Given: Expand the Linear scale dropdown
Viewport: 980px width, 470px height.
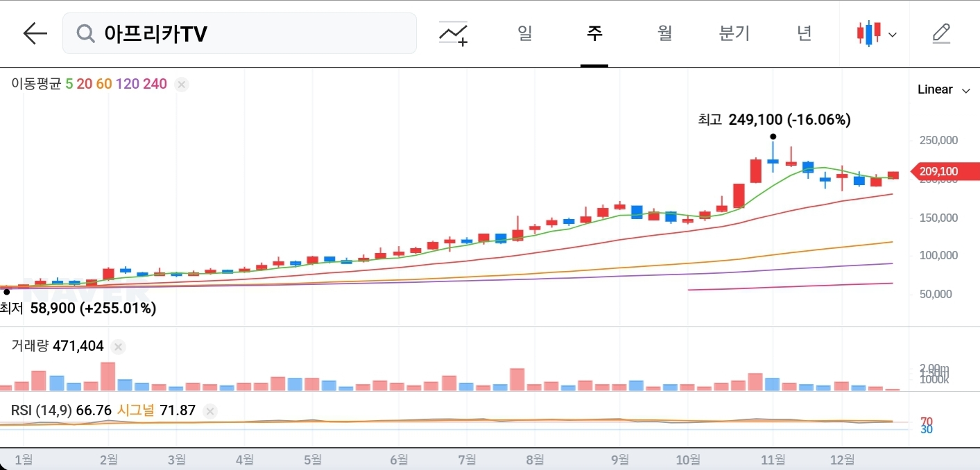Looking at the screenshot, I should (x=943, y=89).
